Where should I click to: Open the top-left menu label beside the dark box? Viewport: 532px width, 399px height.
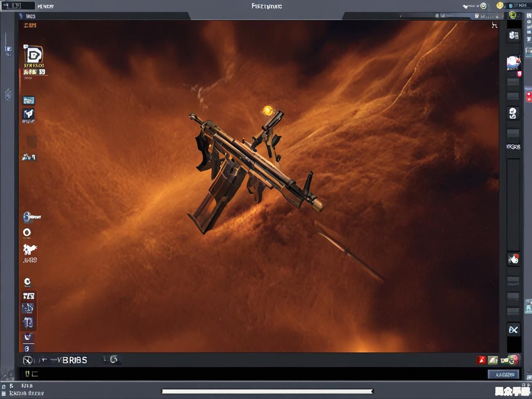[x=45, y=6]
